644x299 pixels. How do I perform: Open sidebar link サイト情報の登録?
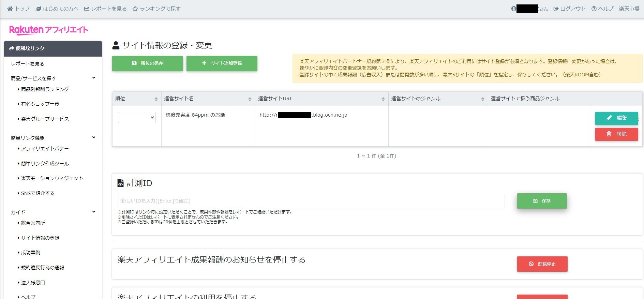40,238
